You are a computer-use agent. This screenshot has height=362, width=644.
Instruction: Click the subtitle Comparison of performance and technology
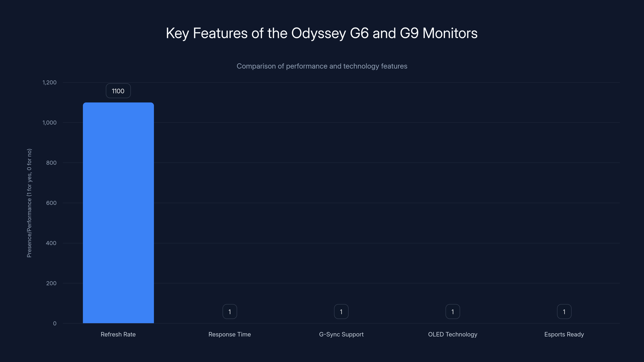[322, 66]
